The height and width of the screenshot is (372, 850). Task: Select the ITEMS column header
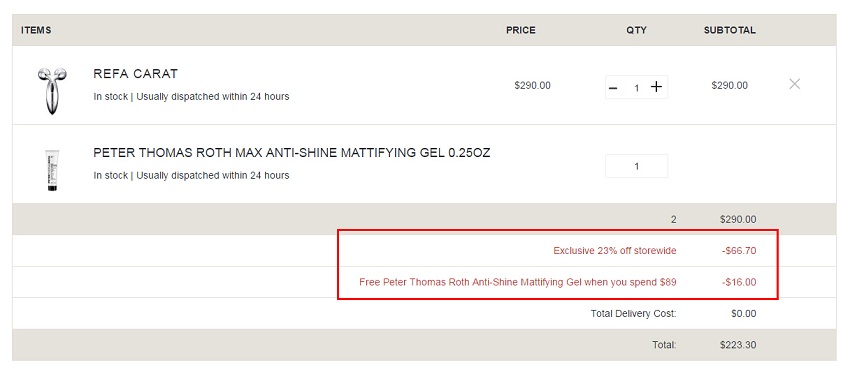(36, 30)
